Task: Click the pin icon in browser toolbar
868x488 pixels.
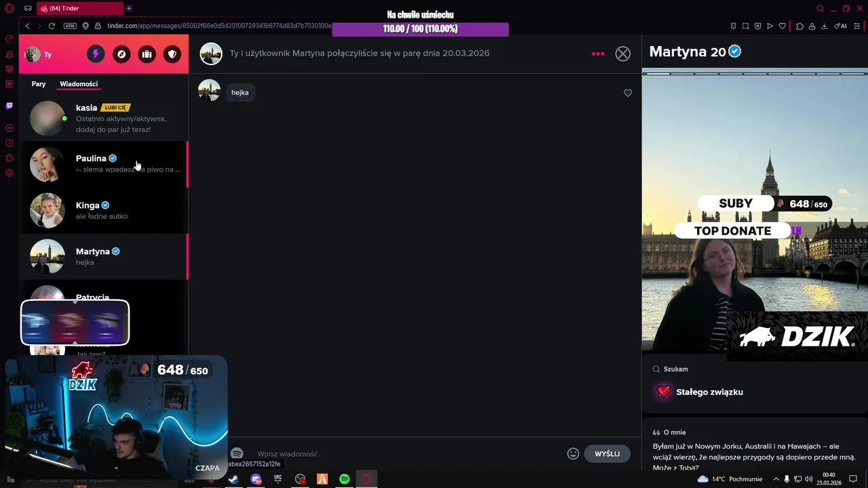Action: point(733,26)
